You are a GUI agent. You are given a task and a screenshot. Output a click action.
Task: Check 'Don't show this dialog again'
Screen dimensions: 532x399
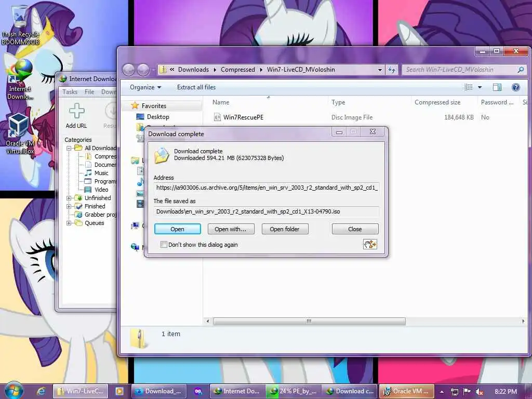pyautogui.click(x=164, y=245)
